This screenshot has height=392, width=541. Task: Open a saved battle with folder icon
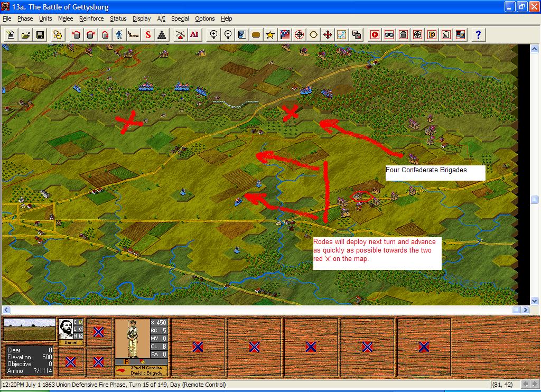pyautogui.click(x=25, y=35)
